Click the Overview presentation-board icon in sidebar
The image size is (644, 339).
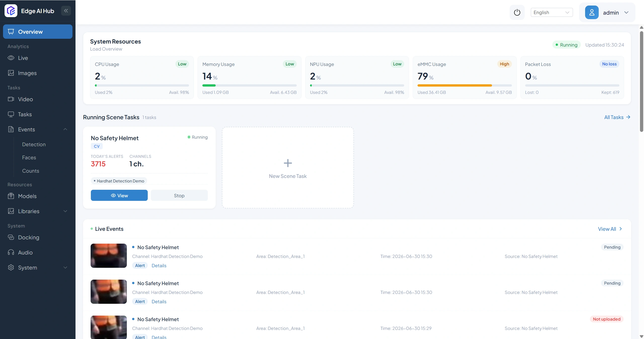coord(11,32)
